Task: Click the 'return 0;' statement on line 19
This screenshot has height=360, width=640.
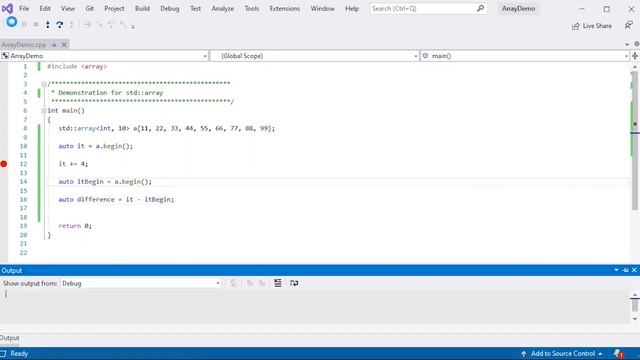Action: 75,226
